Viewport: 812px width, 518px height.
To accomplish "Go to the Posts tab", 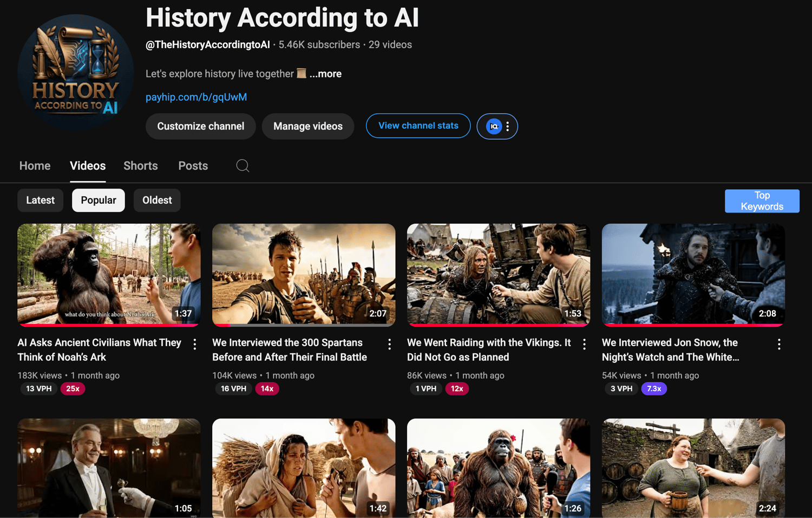I will coord(193,166).
